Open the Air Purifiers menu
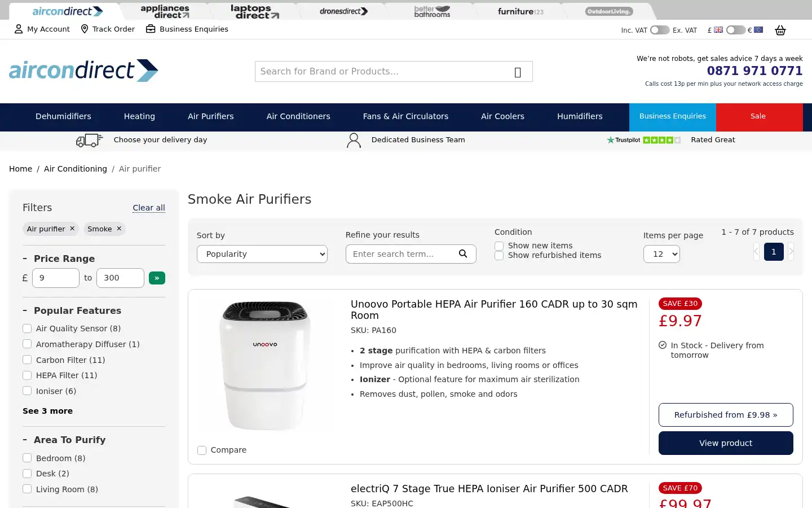Viewport: 812px width, 508px height. [211, 116]
